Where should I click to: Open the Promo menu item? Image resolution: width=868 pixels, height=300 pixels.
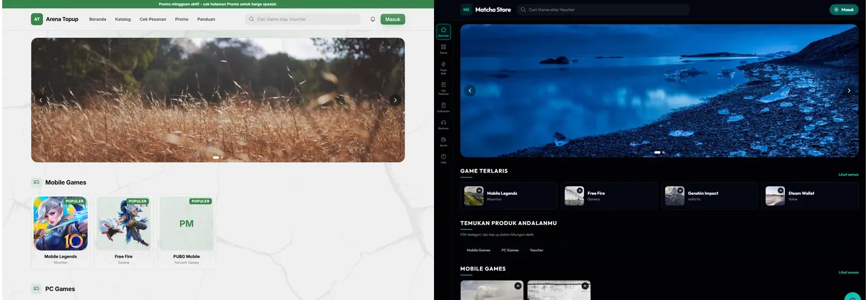coord(181,19)
